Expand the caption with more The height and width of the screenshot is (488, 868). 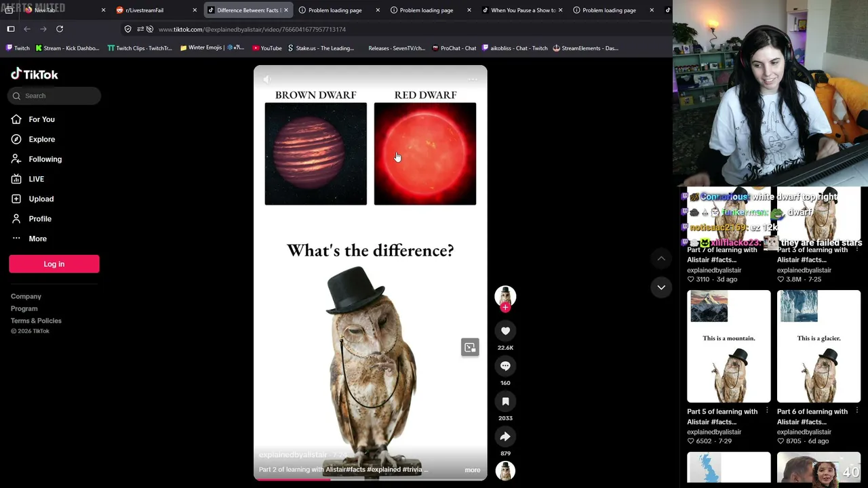473,470
